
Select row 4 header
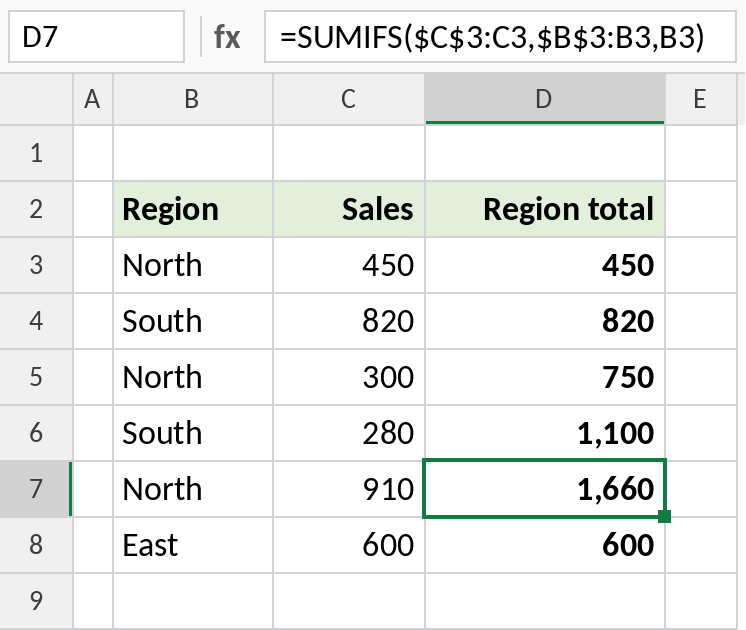[x=36, y=321]
